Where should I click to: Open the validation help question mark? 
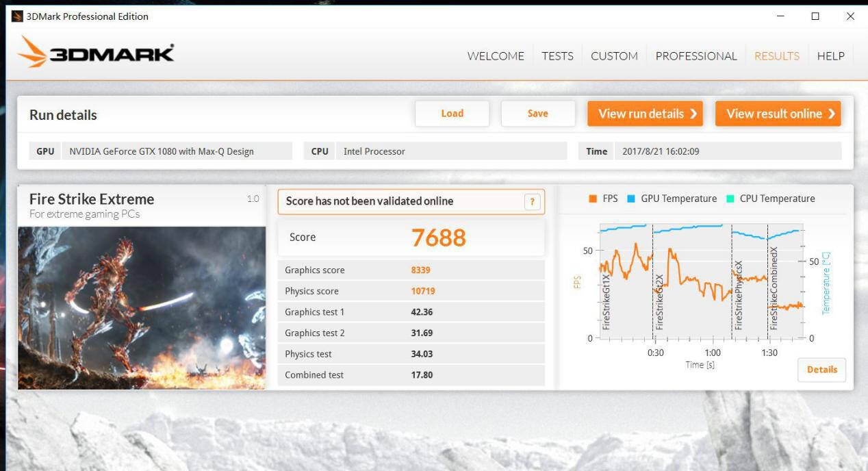[x=532, y=202]
